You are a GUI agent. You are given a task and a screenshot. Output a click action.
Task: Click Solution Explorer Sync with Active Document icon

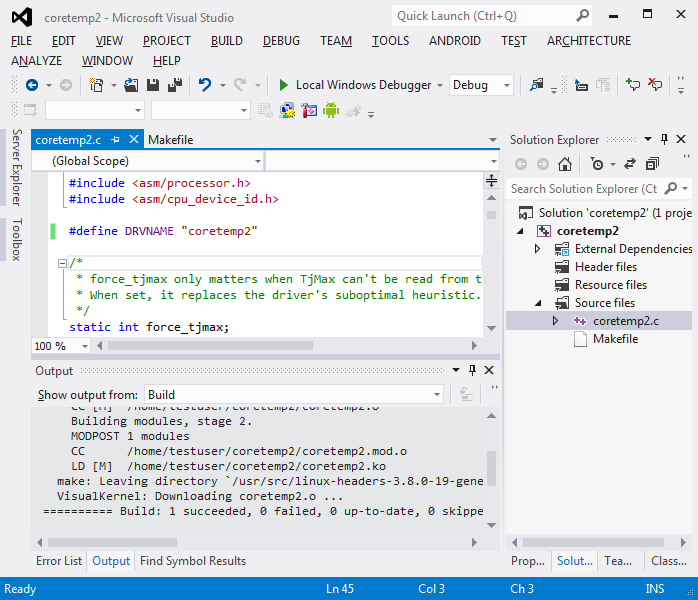point(630,164)
